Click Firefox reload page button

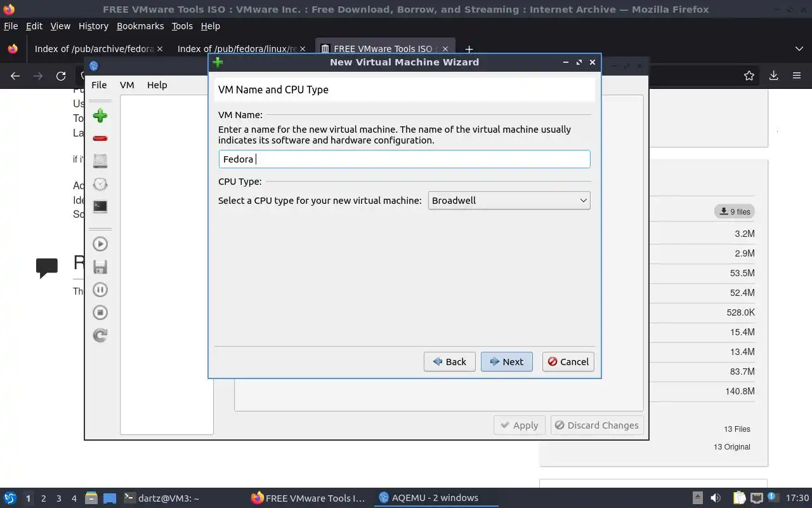point(61,76)
